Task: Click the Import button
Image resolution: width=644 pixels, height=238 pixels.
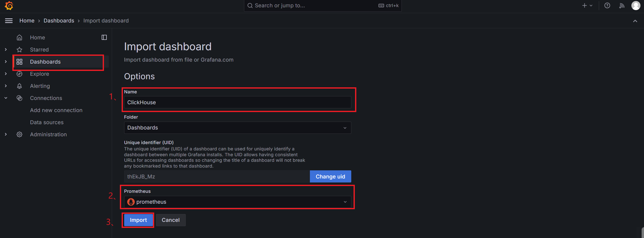Action: [138, 220]
